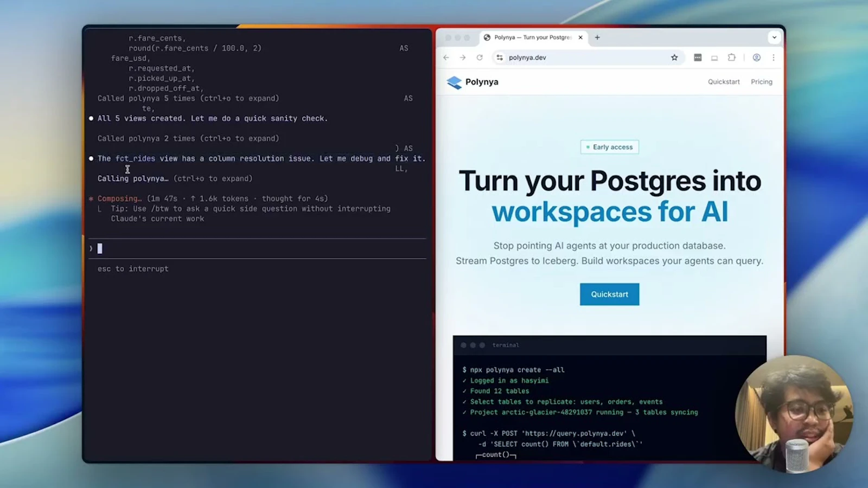Click the Early access badge

click(610, 147)
